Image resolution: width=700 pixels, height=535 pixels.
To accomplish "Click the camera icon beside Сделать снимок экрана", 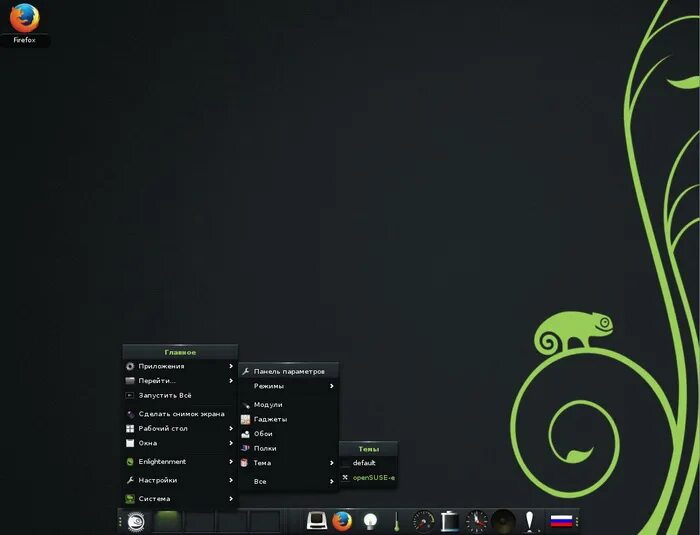I will (x=130, y=414).
